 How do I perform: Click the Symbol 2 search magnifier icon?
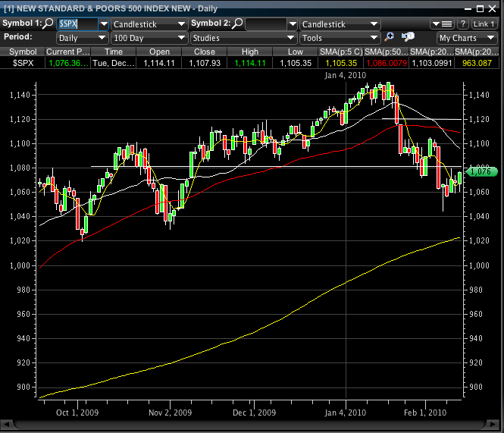click(x=237, y=24)
